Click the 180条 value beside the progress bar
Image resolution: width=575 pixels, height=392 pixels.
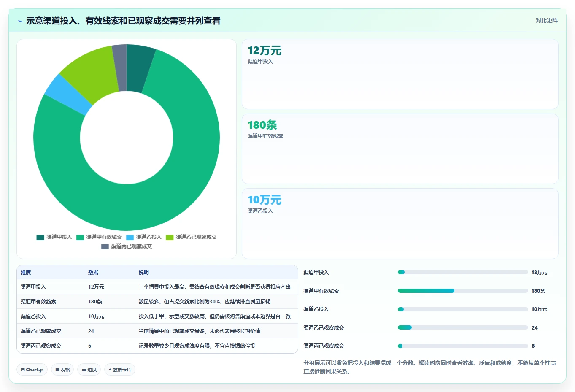[x=538, y=291]
